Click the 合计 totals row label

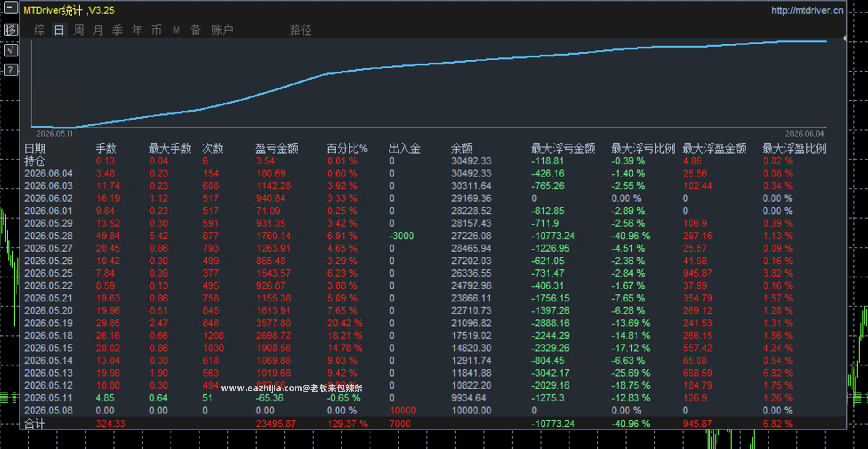click(35, 424)
